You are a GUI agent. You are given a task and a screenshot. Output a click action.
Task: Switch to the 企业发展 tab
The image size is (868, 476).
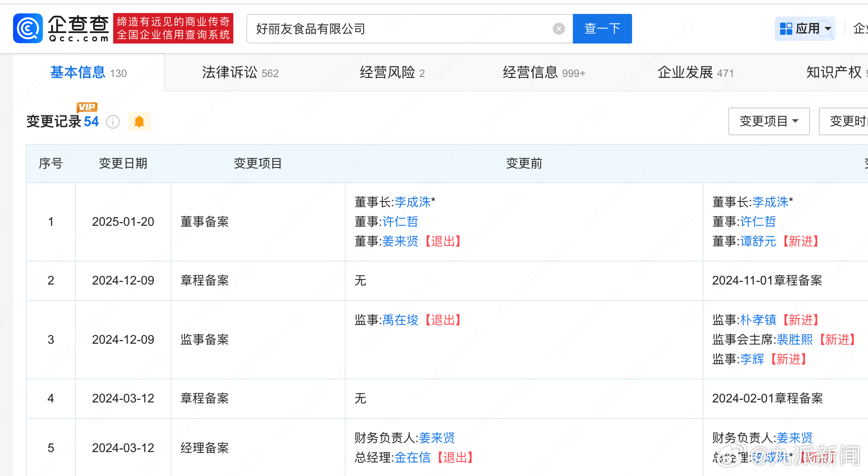coord(695,73)
